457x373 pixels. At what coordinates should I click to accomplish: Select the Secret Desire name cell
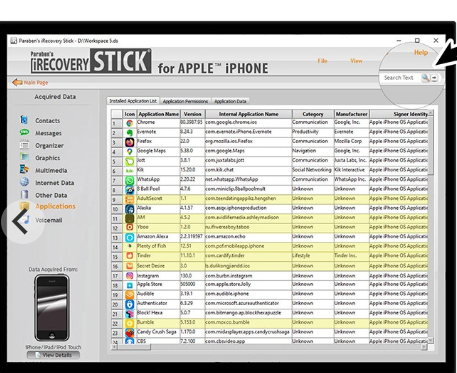[158, 266]
